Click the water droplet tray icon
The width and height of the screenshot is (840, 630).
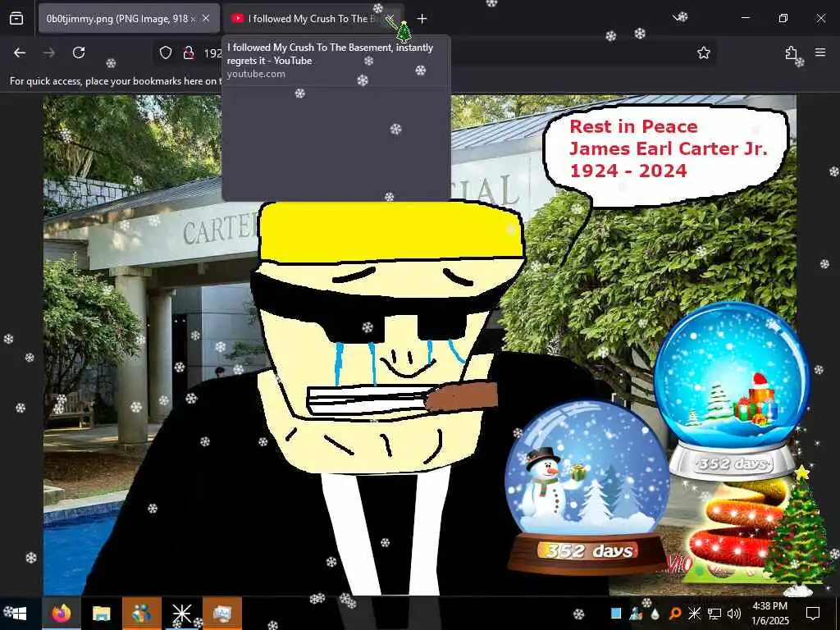(655, 614)
